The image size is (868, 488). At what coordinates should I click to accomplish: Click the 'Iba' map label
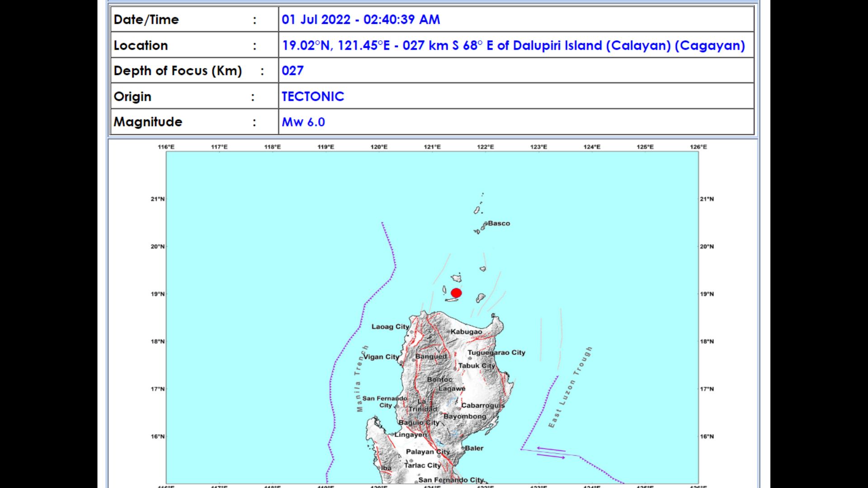click(386, 468)
